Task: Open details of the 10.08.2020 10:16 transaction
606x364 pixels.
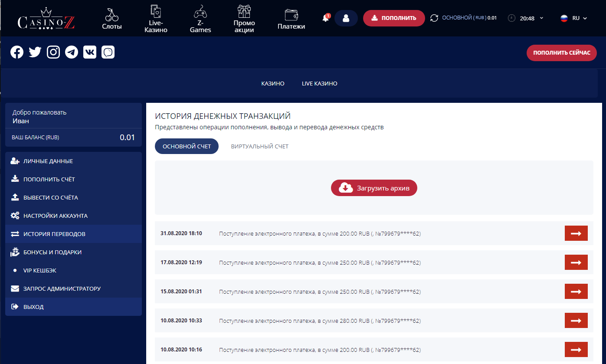Action: point(576,350)
